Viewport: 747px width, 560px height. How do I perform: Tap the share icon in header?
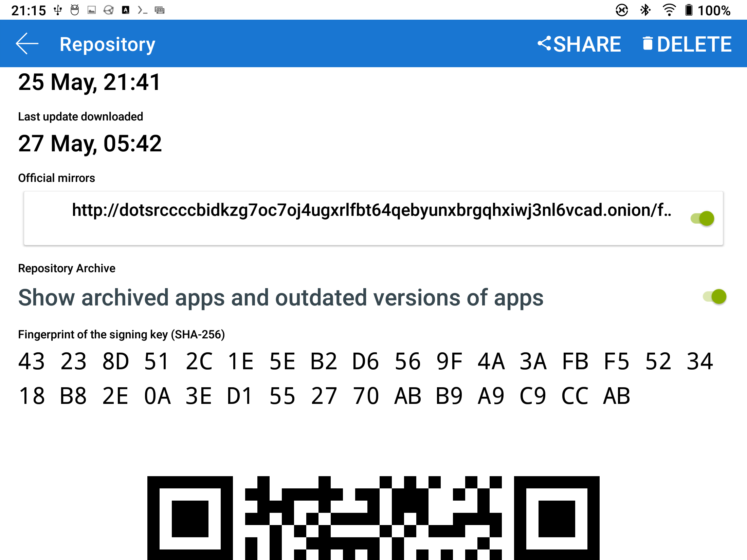[544, 44]
